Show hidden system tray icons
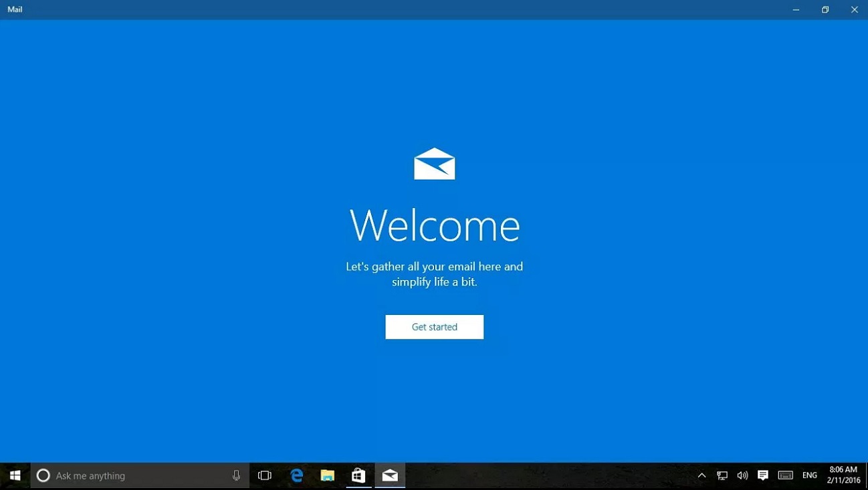 click(701, 476)
